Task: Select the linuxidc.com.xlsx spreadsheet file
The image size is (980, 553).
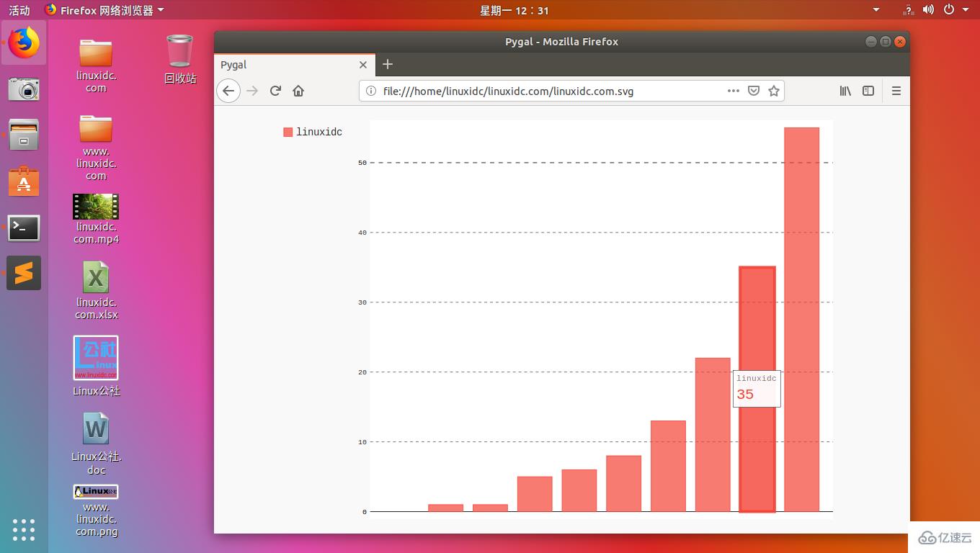Action: [x=96, y=290]
